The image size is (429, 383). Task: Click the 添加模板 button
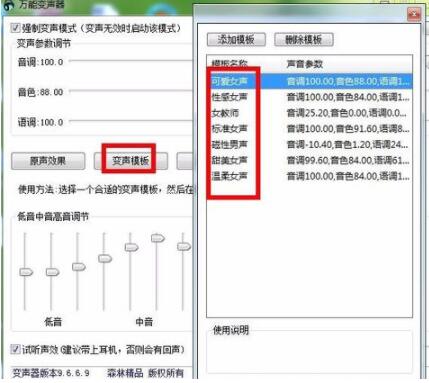click(236, 40)
